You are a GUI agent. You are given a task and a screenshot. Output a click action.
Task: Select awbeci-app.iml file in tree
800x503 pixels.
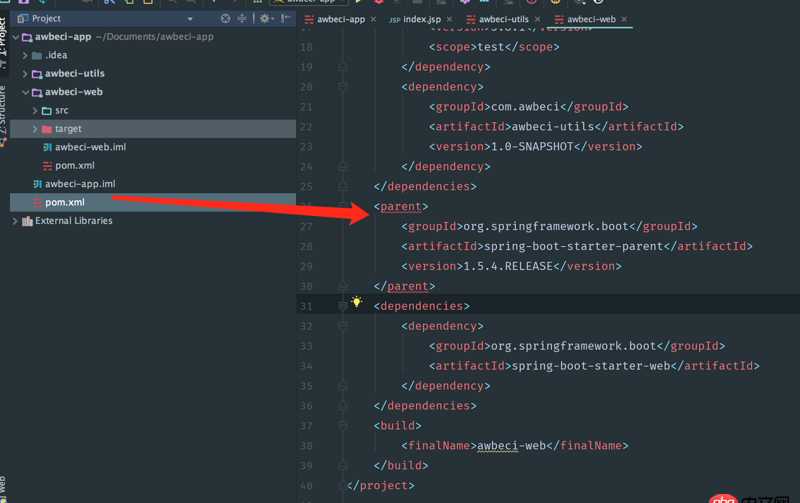click(79, 184)
